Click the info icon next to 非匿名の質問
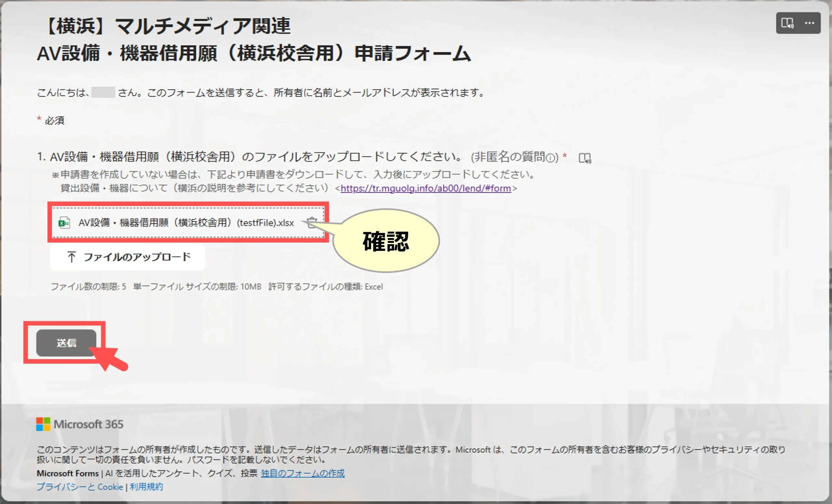This screenshot has width=832, height=504. (x=551, y=158)
